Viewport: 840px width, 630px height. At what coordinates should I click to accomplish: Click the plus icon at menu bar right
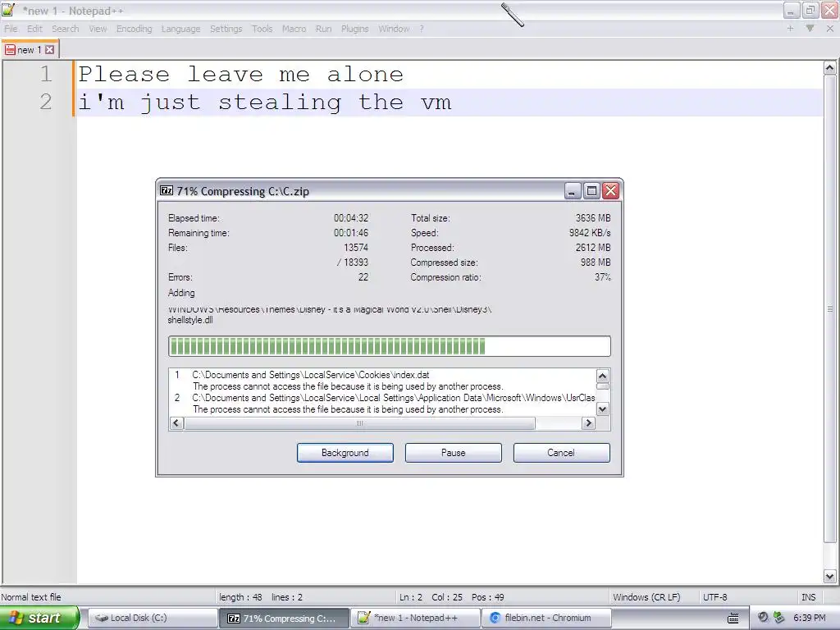point(790,29)
